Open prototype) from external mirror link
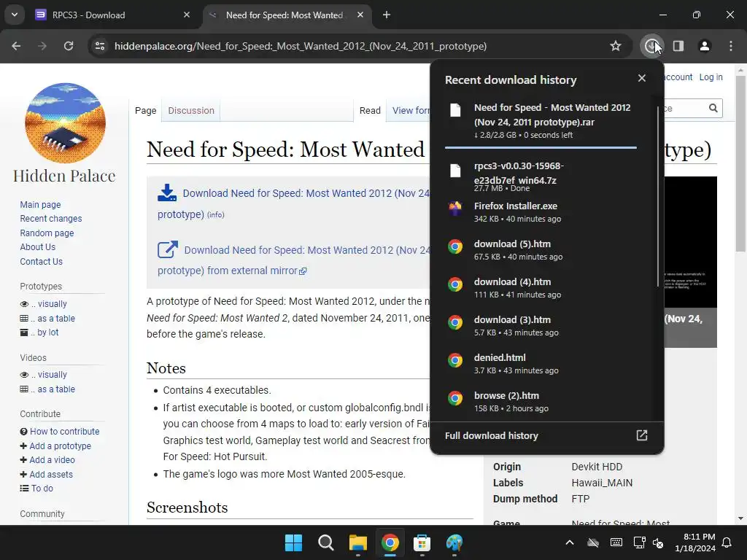The image size is (747, 560). click(232, 271)
